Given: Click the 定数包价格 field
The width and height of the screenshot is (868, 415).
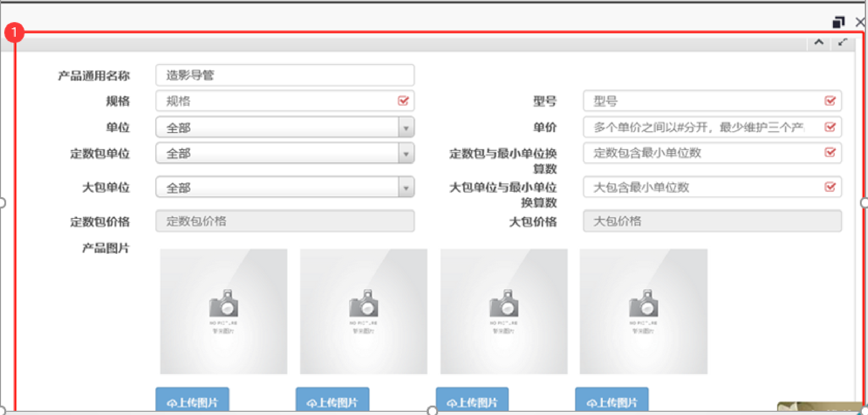Looking at the screenshot, I should 285,221.
